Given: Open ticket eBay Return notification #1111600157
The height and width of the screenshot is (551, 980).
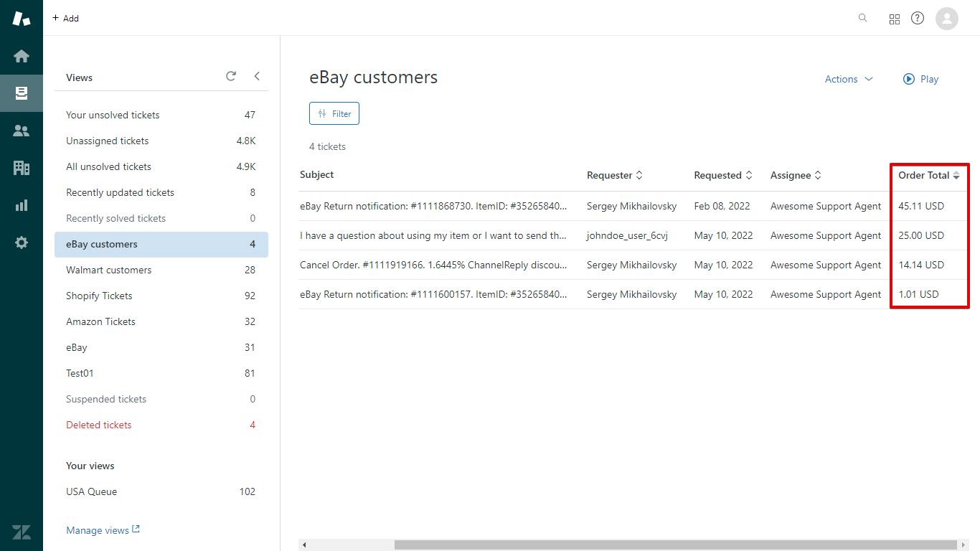Looking at the screenshot, I should [434, 294].
